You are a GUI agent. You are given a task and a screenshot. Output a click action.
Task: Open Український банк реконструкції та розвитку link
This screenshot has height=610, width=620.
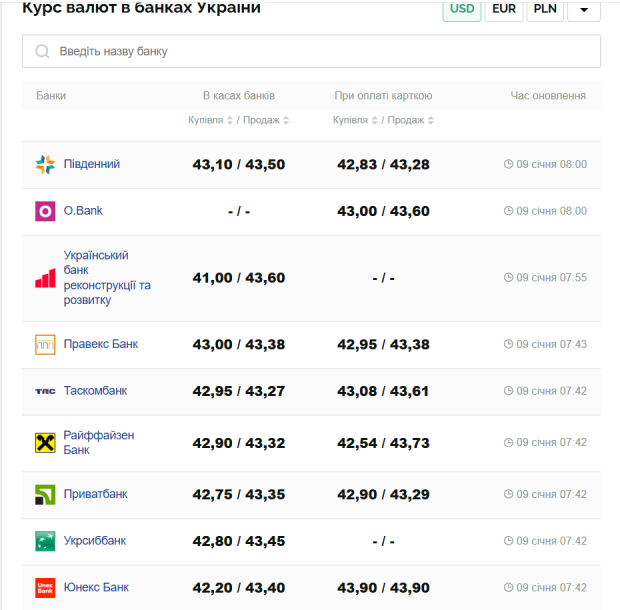click(x=107, y=277)
